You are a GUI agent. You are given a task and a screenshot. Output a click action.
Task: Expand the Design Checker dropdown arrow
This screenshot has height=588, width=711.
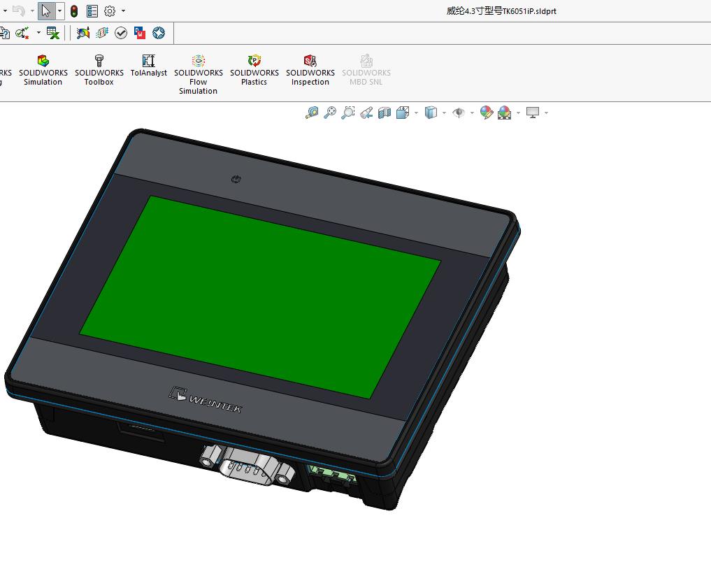tap(38, 33)
